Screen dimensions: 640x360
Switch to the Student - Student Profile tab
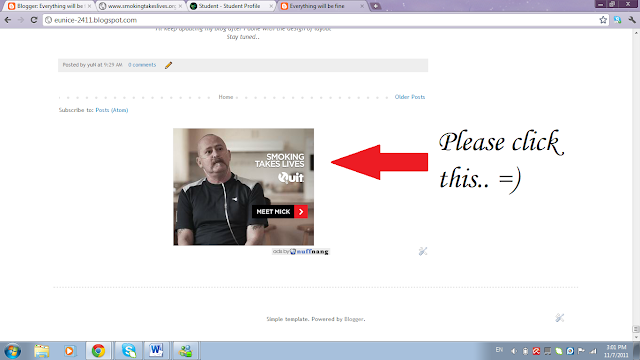click(231, 6)
